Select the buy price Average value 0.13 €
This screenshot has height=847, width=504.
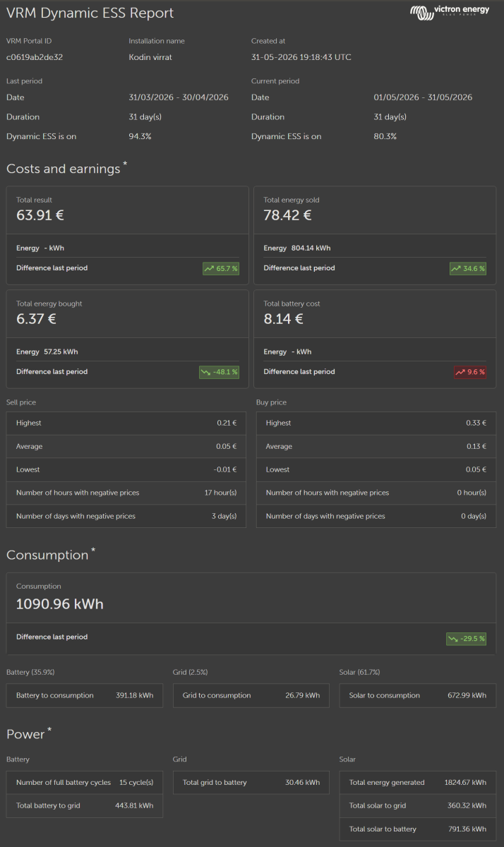[476, 446]
